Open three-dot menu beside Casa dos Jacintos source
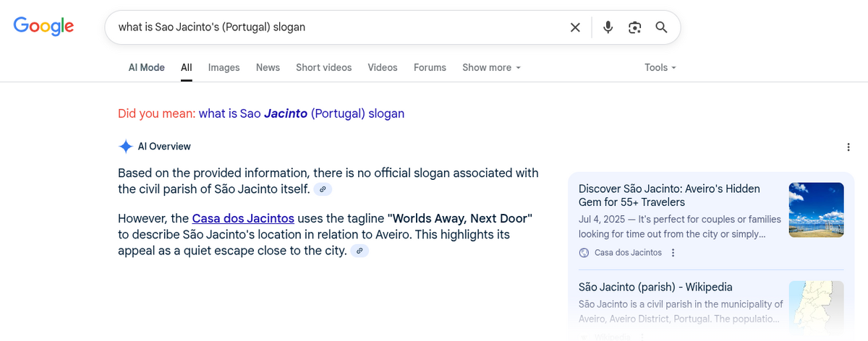 [673, 253]
